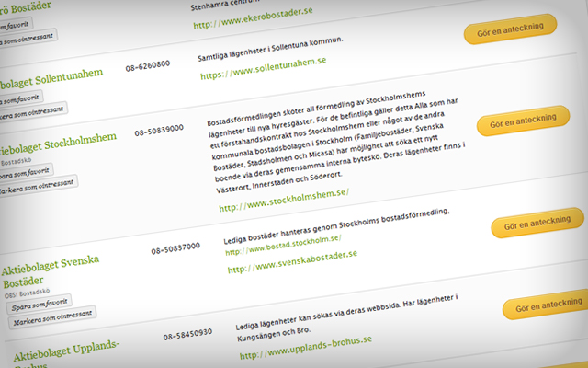Select phone number 08-6260800
This screenshot has height=368, width=588.
[x=148, y=65]
